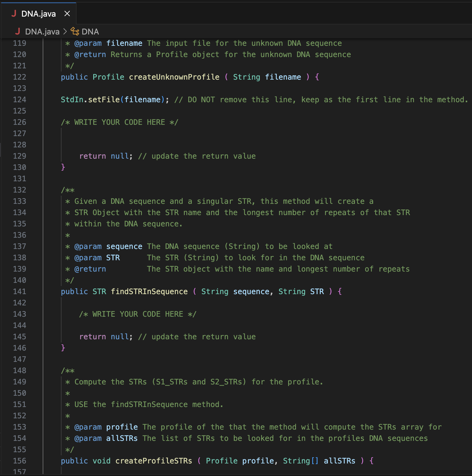
Task: Click the @param allSTRs tag on line 154
Action: point(88,438)
